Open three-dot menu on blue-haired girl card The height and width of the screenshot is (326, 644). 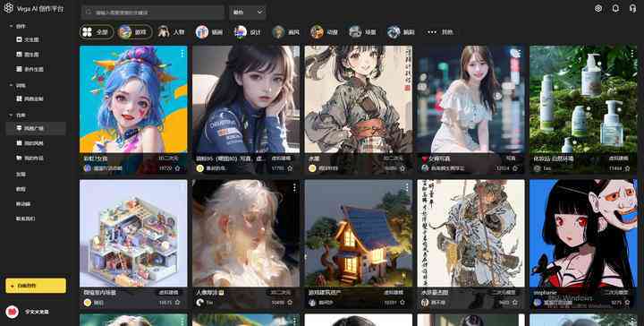(182, 54)
